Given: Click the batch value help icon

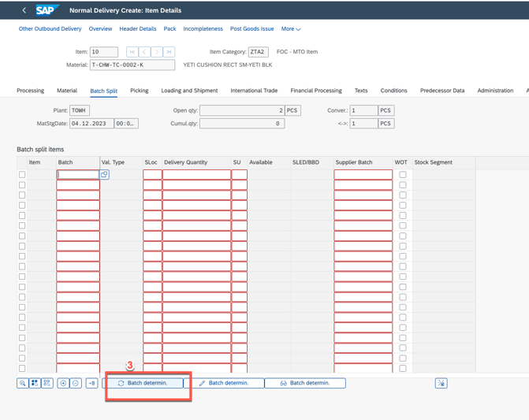Looking at the screenshot, I should [104, 174].
